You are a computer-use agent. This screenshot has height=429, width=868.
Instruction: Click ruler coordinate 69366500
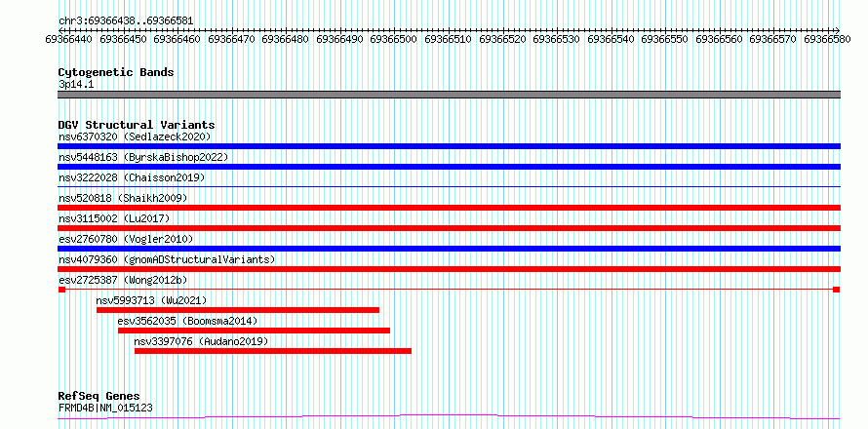pos(394,39)
